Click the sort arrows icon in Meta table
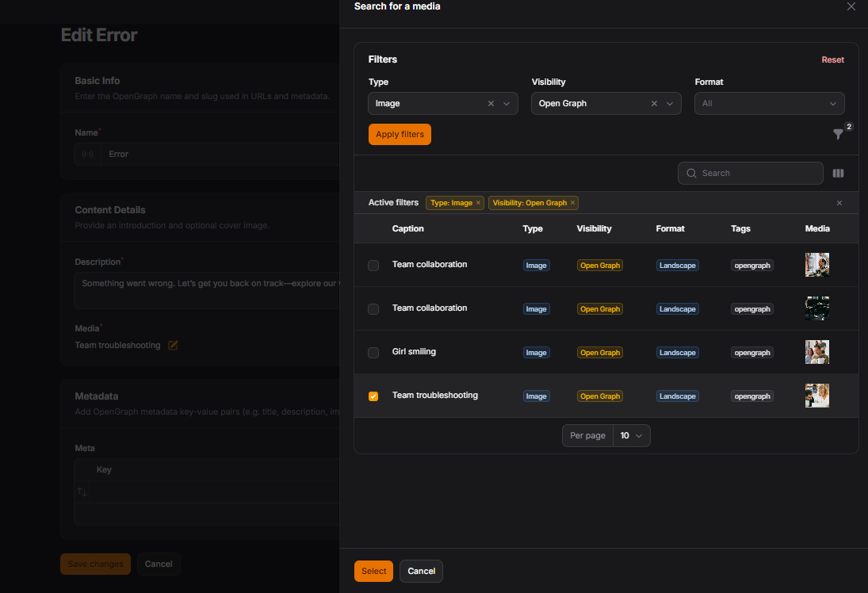The width and height of the screenshot is (868, 593). click(x=82, y=492)
